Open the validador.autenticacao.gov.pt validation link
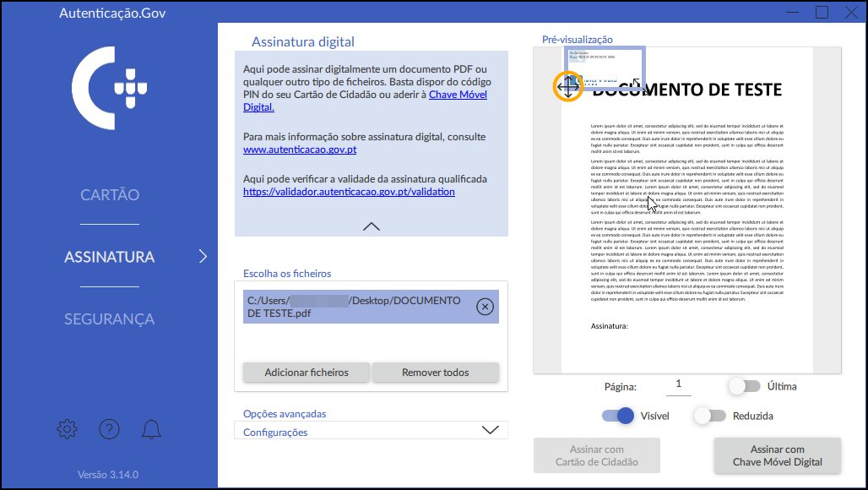Screen dimensions: 868x490 [349, 192]
